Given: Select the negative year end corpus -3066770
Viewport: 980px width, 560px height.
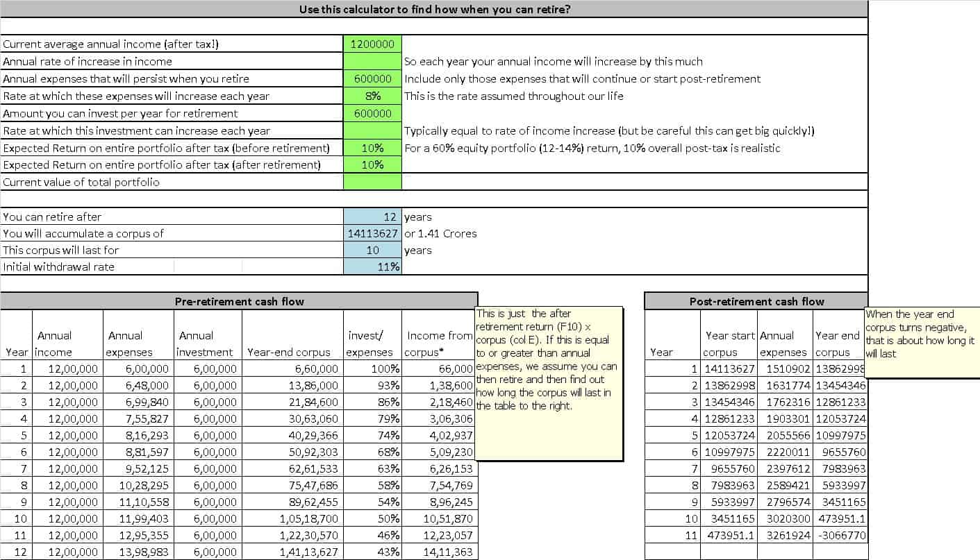Looking at the screenshot, I should click(x=840, y=535).
